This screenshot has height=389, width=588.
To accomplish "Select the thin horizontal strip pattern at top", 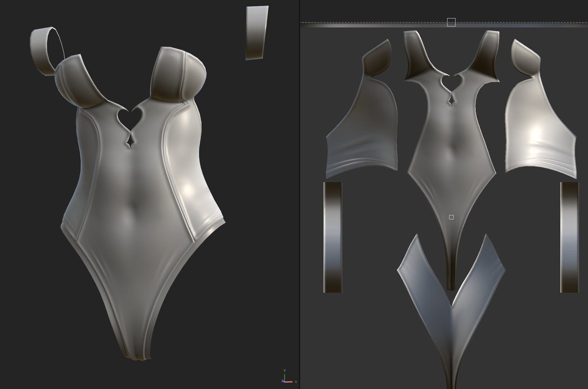I will [443, 26].
